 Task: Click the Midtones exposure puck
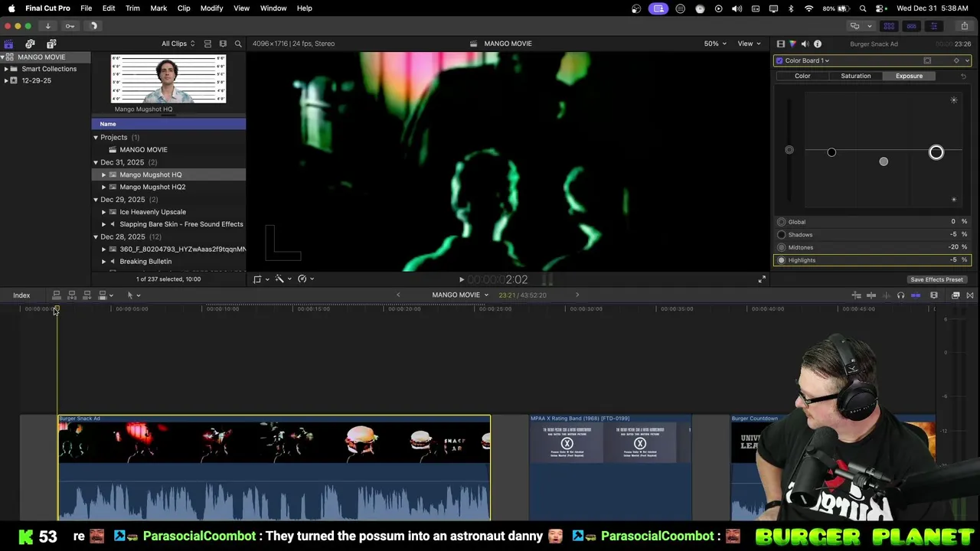click(884, 161)
